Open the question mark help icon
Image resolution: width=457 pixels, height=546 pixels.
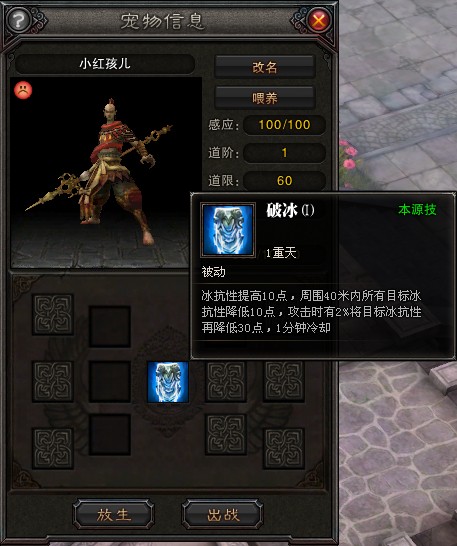pos(18,21)
